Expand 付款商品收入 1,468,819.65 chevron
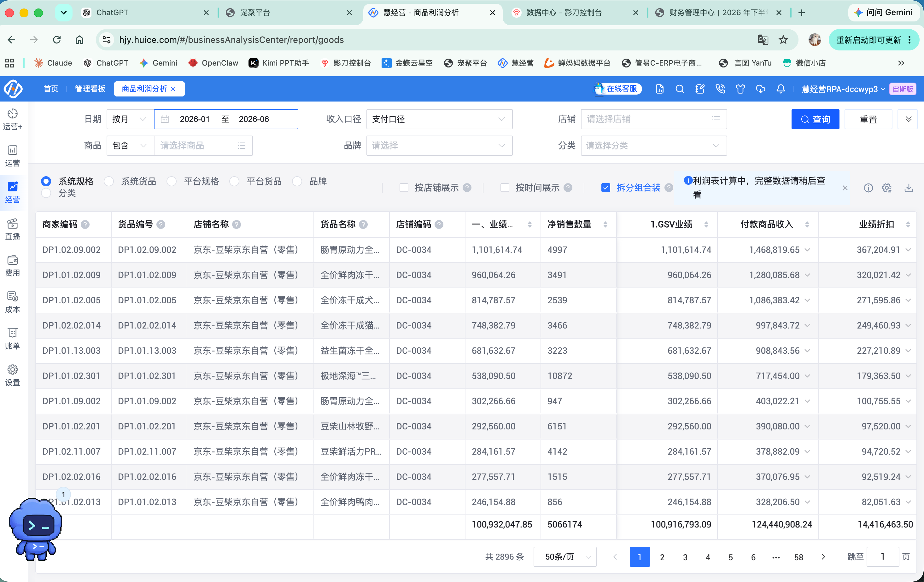This screenshot has width=924, height=582. pos(807,250)
